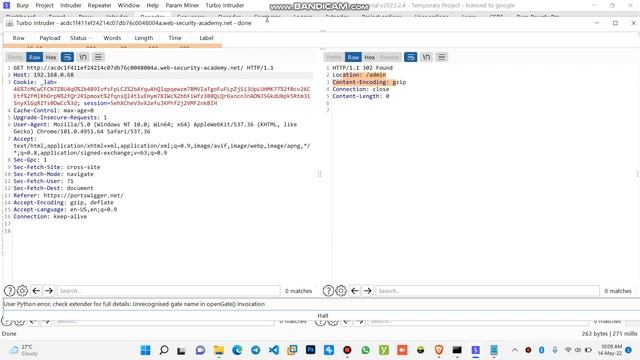Screen dimensions: 640x360
Task: Go to the previous request search match
Action: [36, 291]
